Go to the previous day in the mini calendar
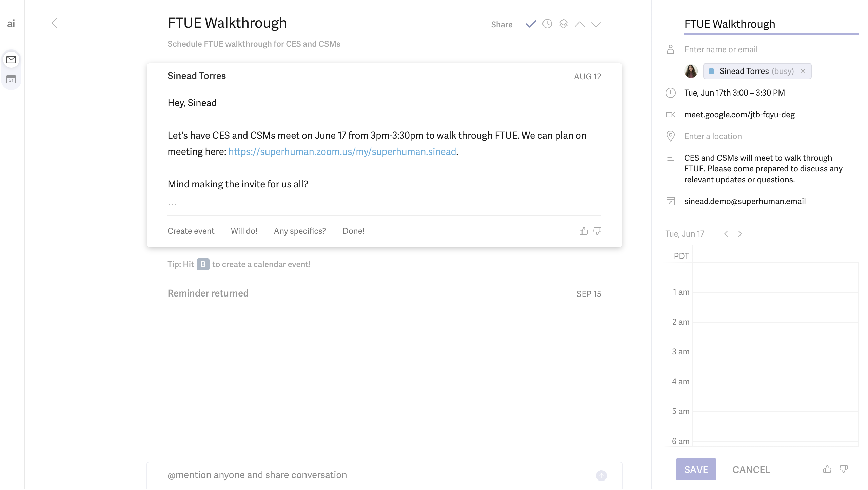 click(726, 233)
